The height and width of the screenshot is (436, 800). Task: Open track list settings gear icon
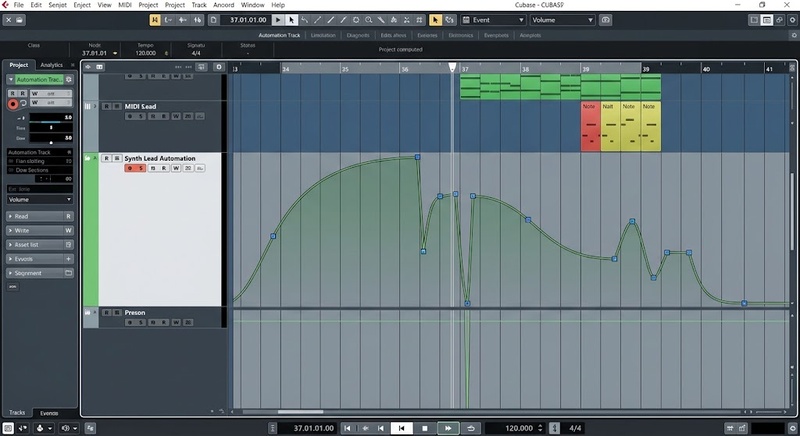tap(219, 67)
